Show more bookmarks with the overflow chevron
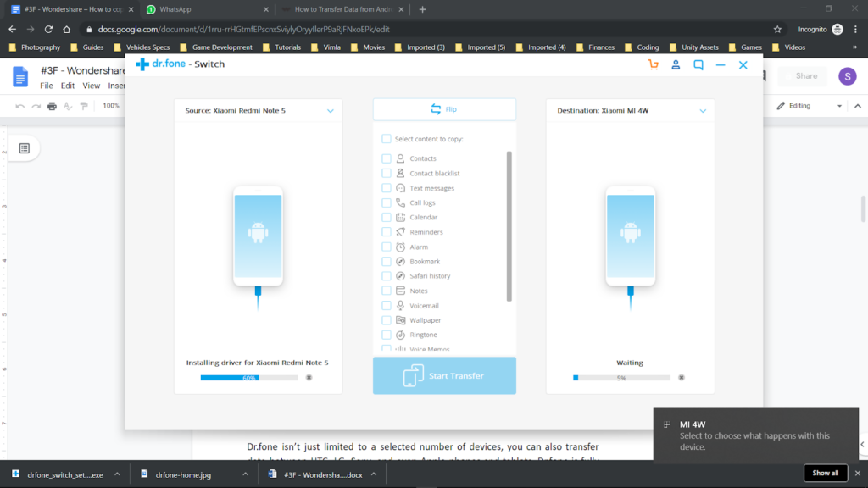Image resolution: width=868 pixels, height=488 pixels. (x=854, y=47)
